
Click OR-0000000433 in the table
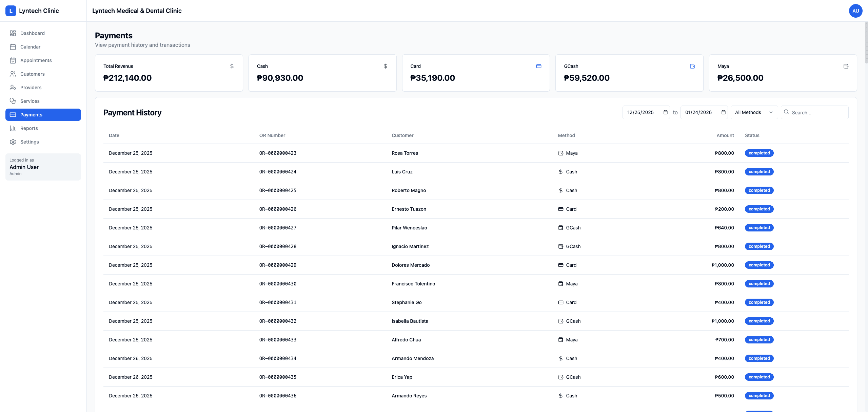(278, 340)
